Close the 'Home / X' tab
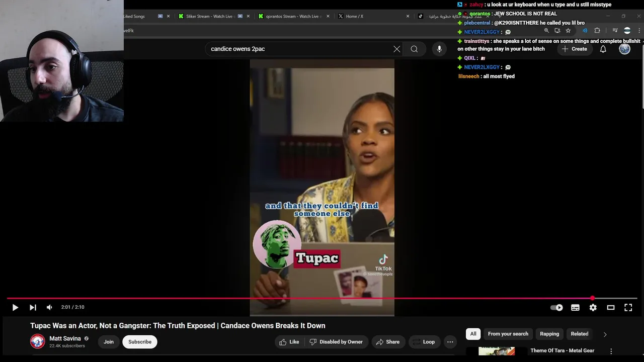Screen dimensions: 644x362 click(408, 16)
